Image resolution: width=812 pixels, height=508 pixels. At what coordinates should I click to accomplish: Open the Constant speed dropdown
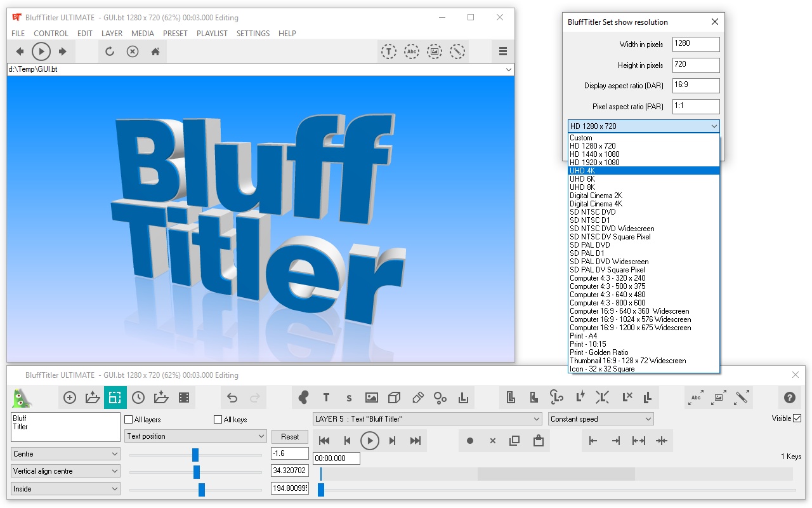(601, 419)
